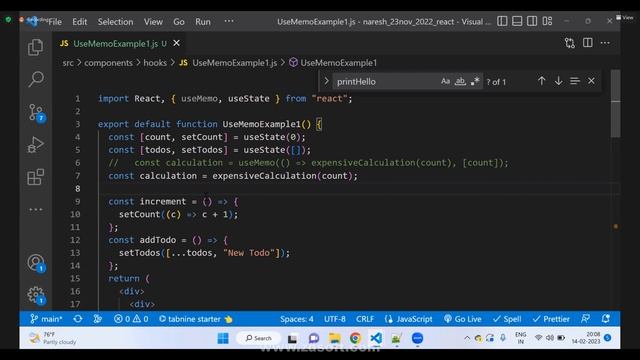Viewport: 640px width, 360px height.
Task: Go to previous match arrow
Action: 542,81
